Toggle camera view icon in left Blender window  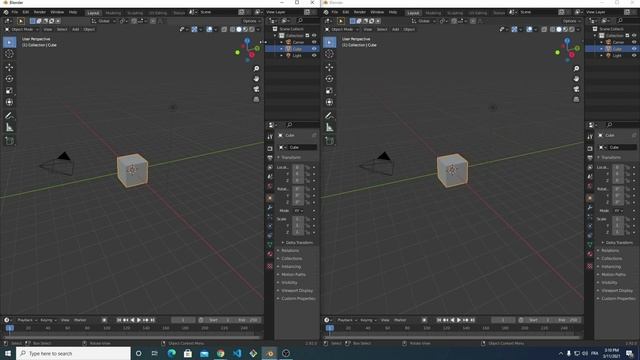(256, 89)
